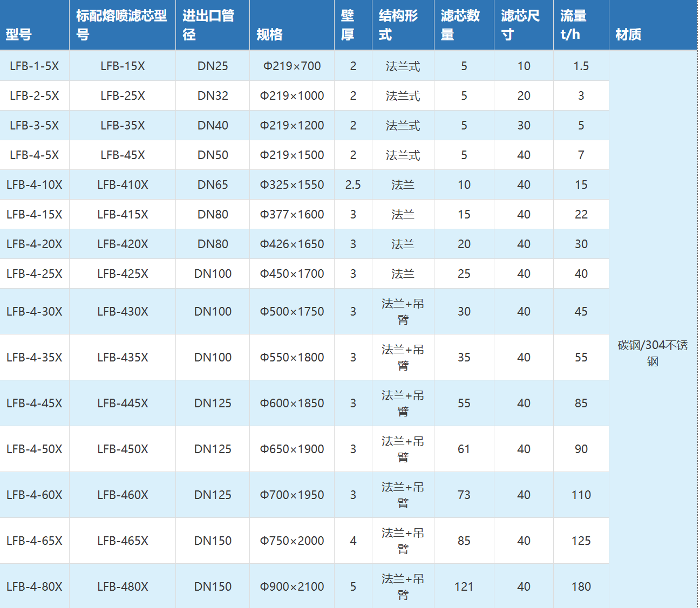Click the LFB-425X filter model cell
Image resolution: width=700 pixels, height=608 pixels.
(x=123, y=274)
